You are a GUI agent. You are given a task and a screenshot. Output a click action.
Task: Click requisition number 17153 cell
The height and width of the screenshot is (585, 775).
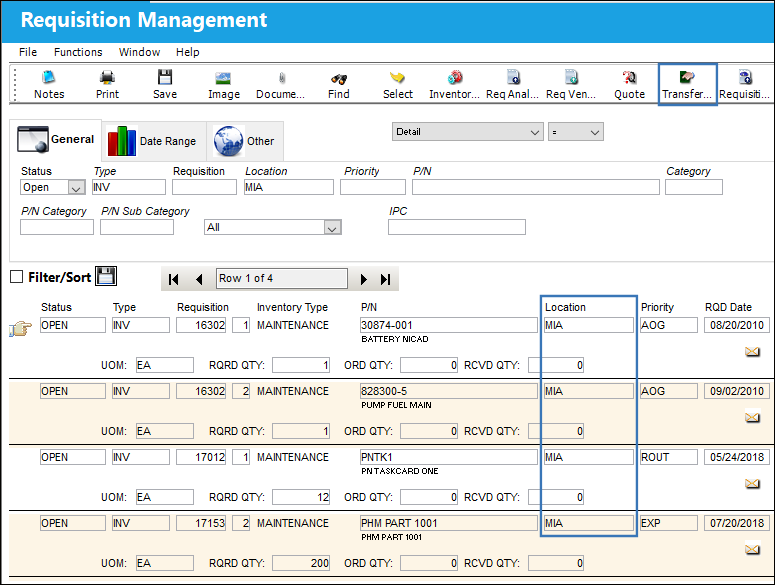201,523
